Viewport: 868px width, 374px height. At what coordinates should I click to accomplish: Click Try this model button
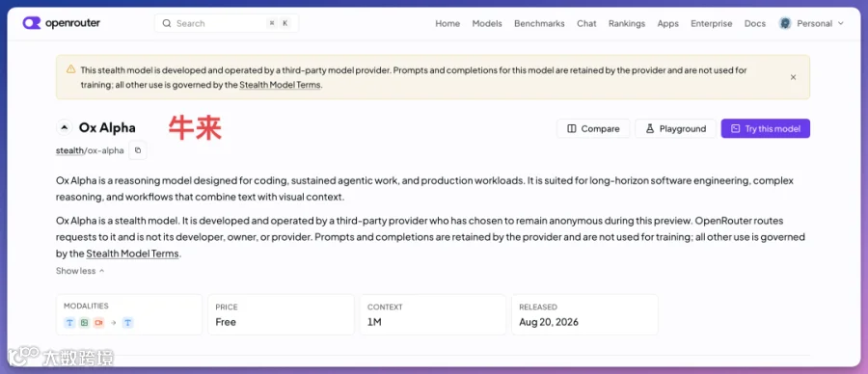[765, 128]
